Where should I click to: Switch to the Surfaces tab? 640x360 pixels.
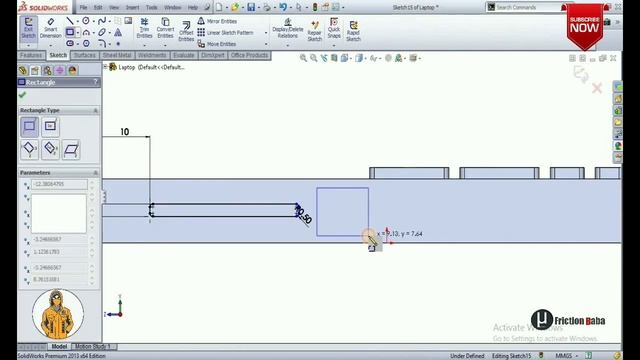click(x=84, y=55)
